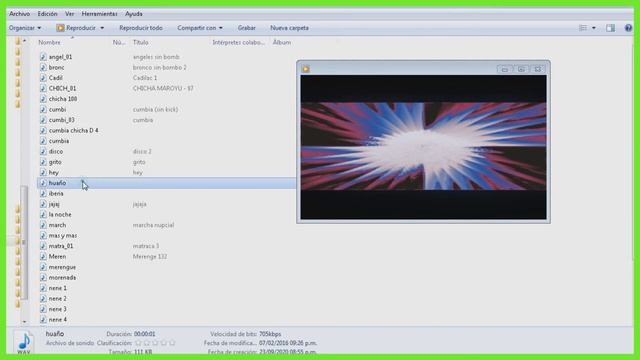640x360 pixels.
Task: Click Duración value 00:00:01
Action: 144,334
